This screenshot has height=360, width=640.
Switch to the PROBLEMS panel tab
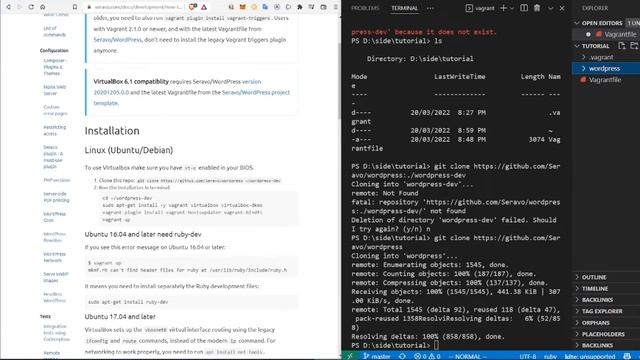tap(365, 8)
